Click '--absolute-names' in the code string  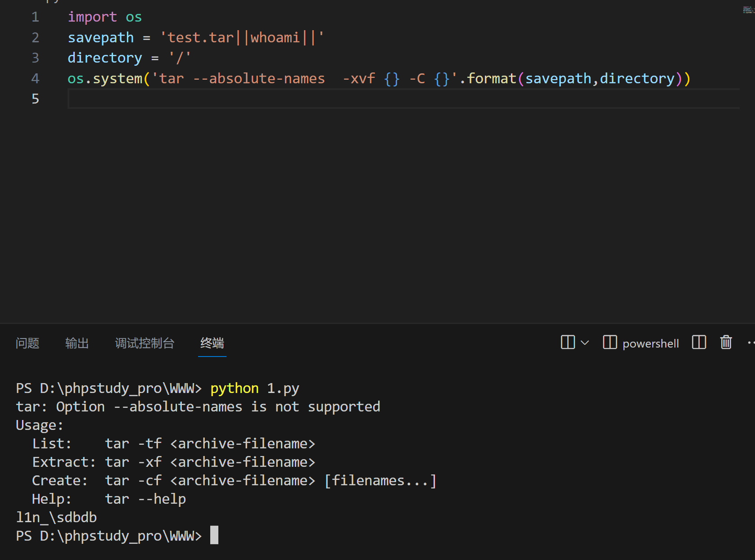pos(259,79)
